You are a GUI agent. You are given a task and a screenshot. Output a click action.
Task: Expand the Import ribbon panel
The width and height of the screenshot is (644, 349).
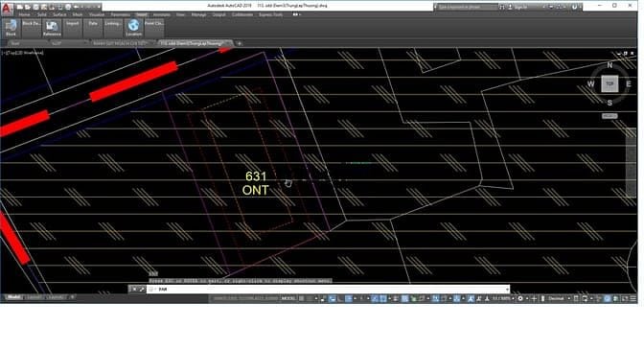72,28
